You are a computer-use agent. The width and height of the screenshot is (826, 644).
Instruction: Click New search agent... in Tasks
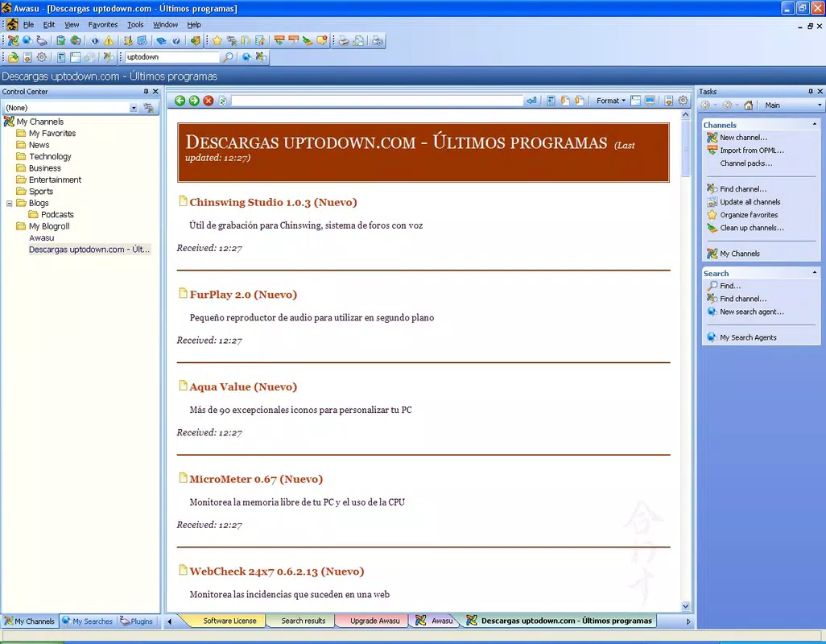click(752, 312)
